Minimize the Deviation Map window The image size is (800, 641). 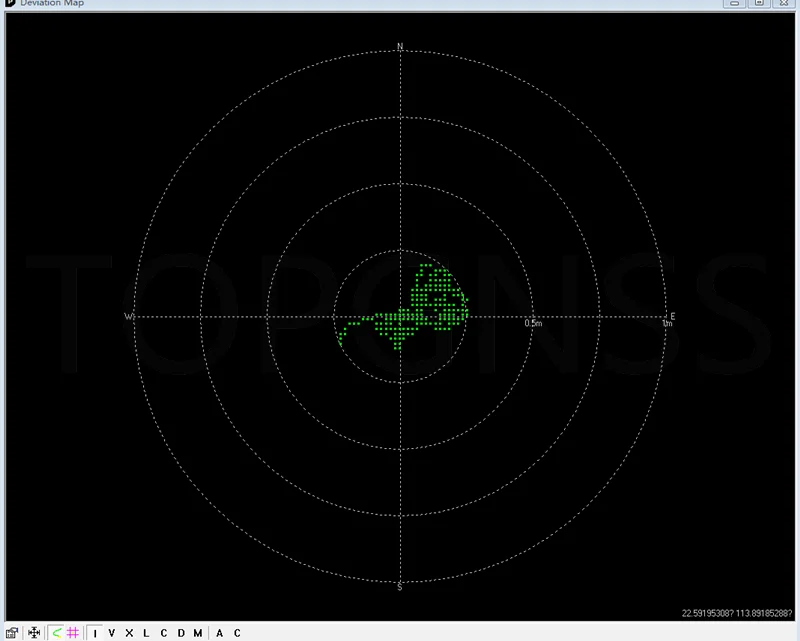coord(735,3)
